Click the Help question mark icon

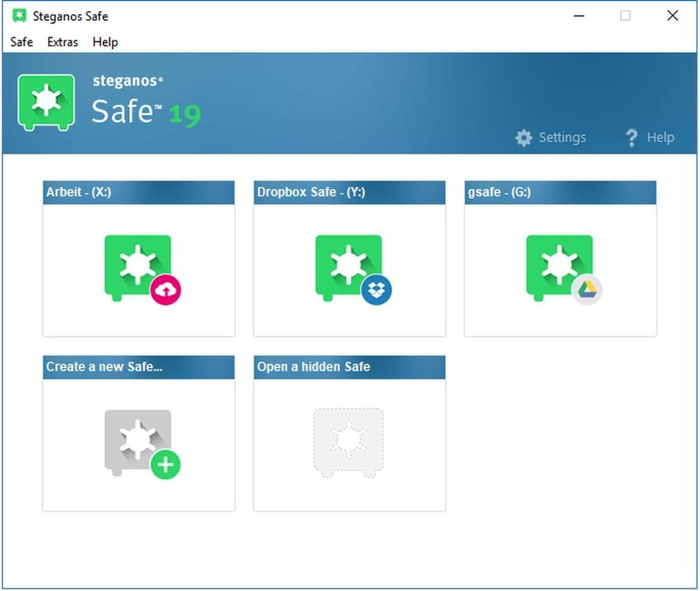coord(631,138)
